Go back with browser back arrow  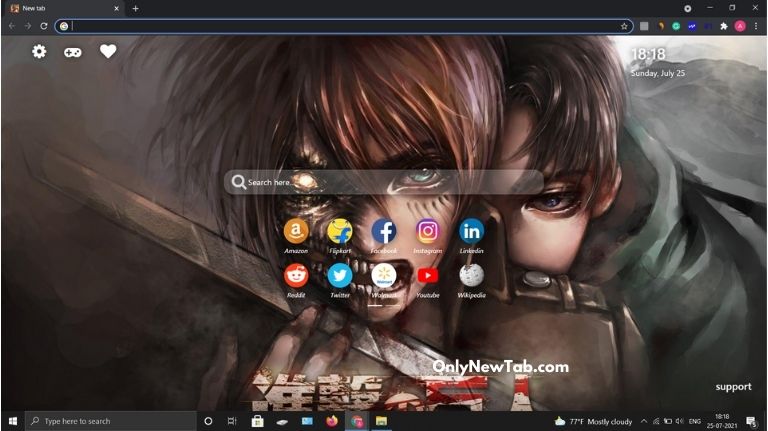pos(12,26)
